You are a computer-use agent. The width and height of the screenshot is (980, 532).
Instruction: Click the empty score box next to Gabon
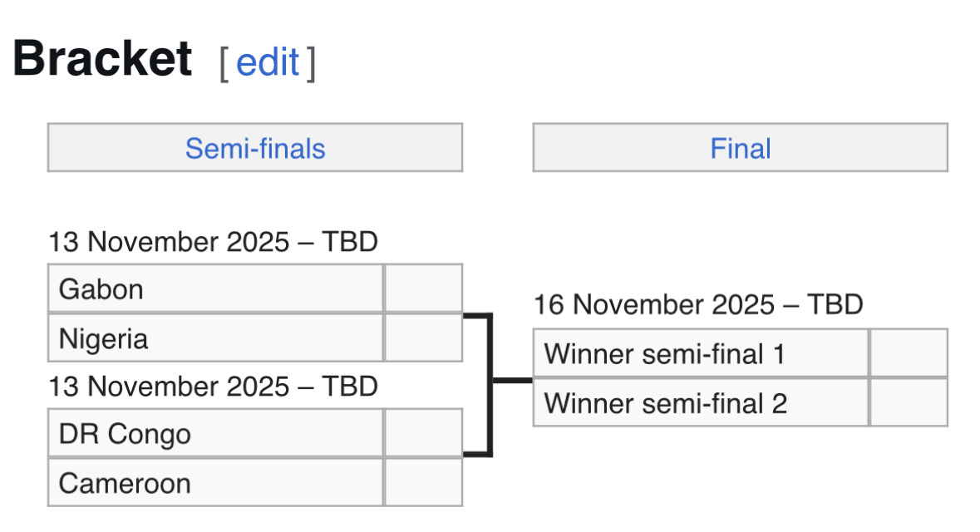click(423, 289)
